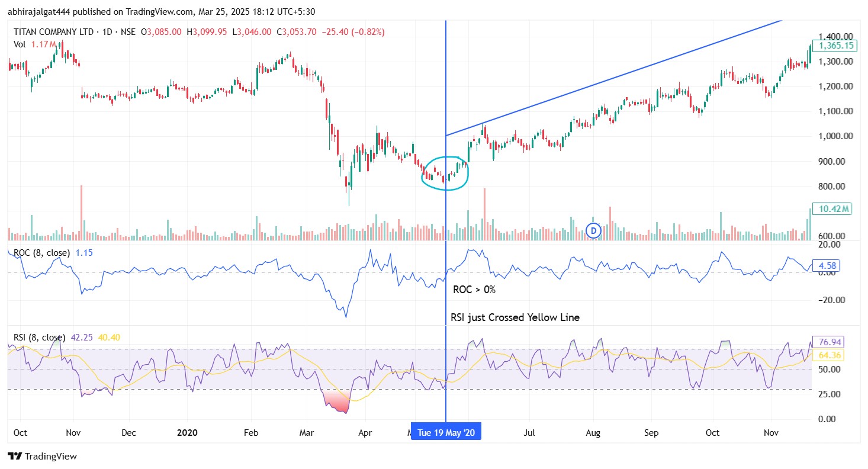Click the Dec label on time axis

pos(128,433)
